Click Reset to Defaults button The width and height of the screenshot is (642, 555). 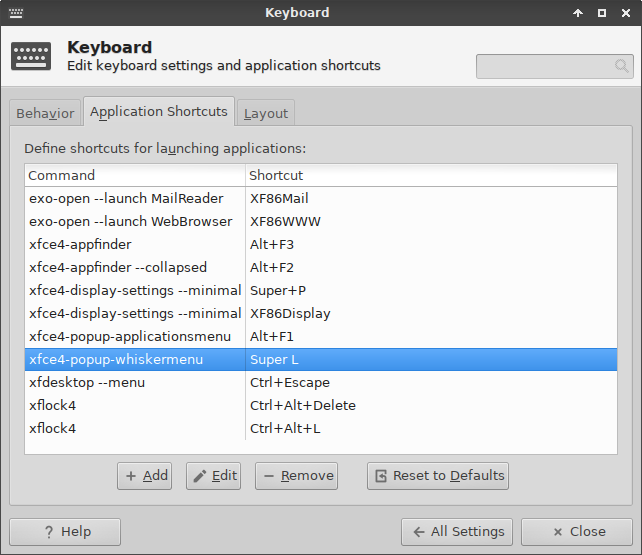[x=438, y=476]
